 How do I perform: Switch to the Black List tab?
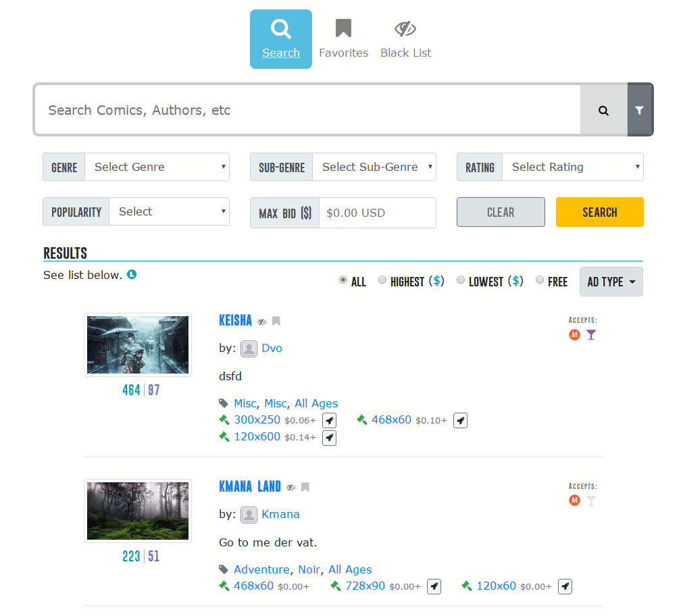coord(405,39)
